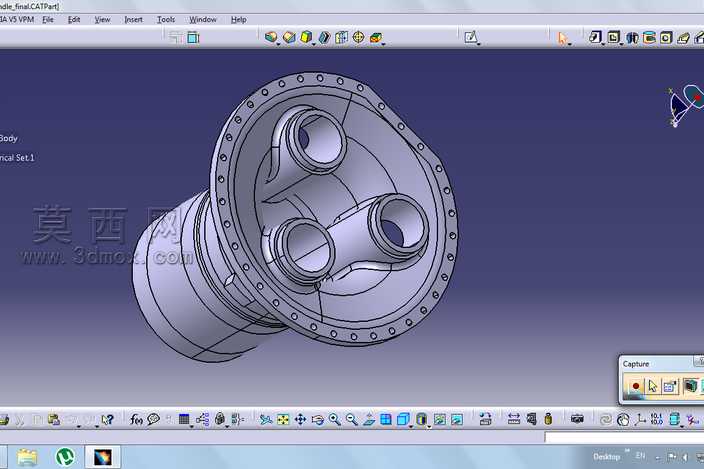The height and width of the screenshot is (469, 704).
Task: Expand the Pad sub-toolbar arrow
Action: 603,44
